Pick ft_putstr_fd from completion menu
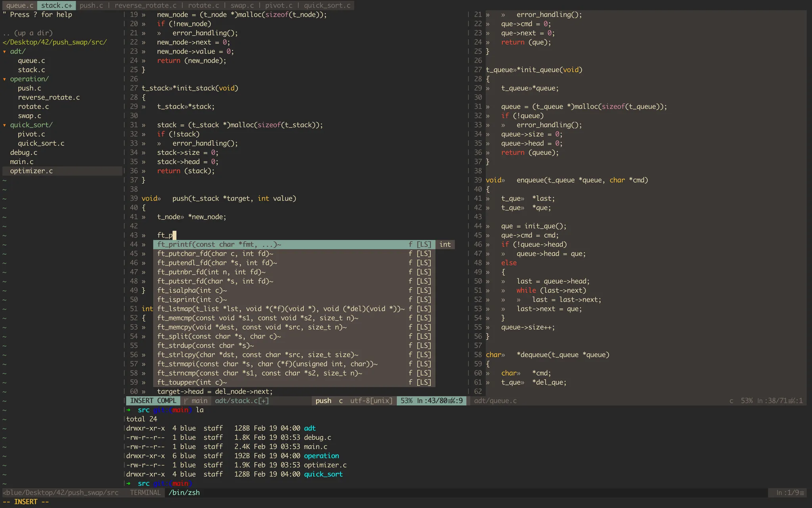The width and height of the screenshot is (812, 508). 215,281
